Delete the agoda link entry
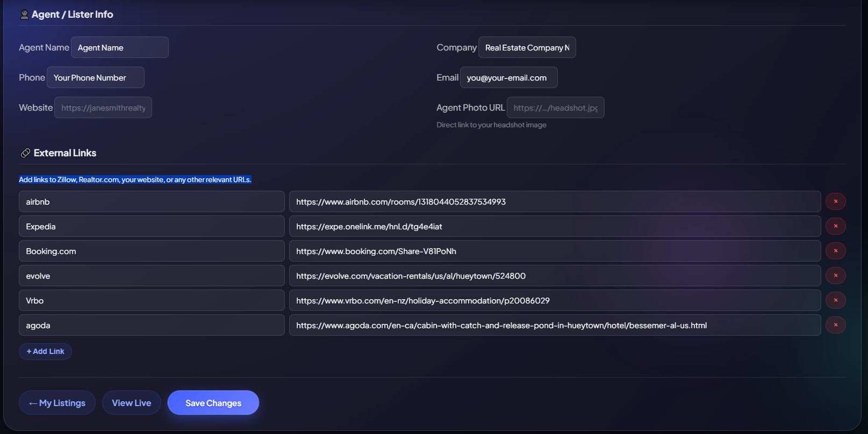The image size is (868, 434). (835, 325)
